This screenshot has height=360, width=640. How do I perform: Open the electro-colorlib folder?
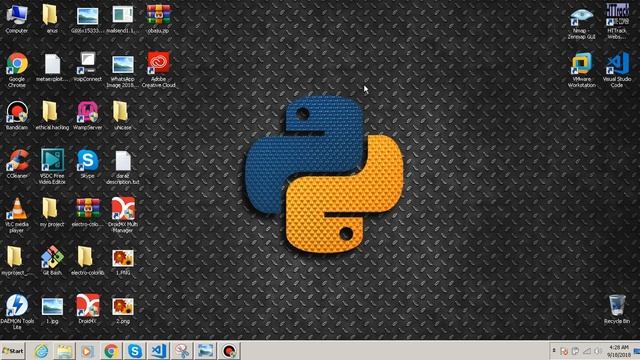(x=87, y=261)
